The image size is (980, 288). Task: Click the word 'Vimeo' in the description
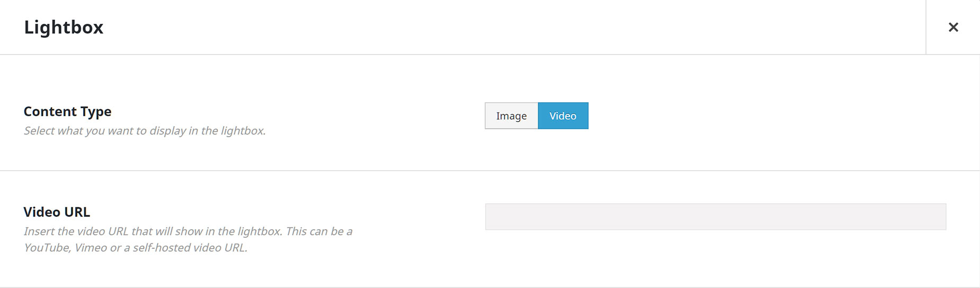[x=91, y=248]
